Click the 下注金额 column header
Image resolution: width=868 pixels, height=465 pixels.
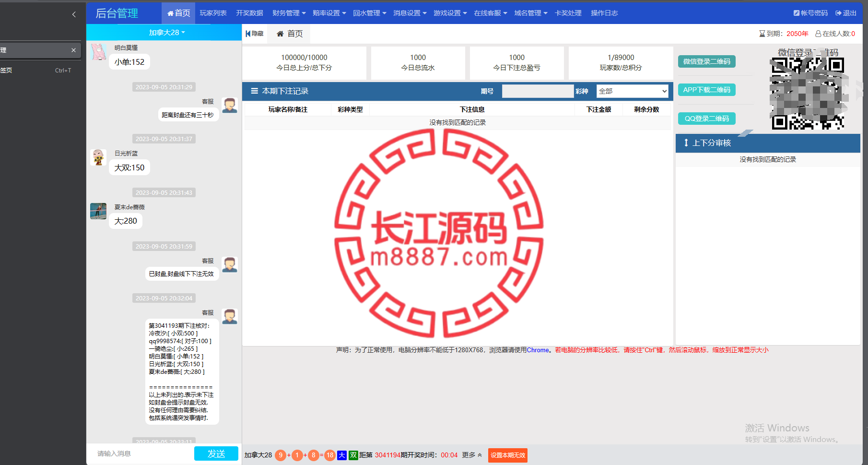click(x=598, y=109)
